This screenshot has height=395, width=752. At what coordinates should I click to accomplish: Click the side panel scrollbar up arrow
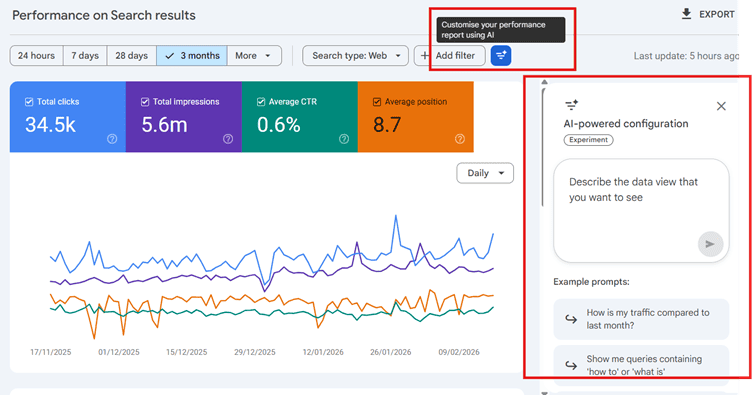[x=544, y=82]
